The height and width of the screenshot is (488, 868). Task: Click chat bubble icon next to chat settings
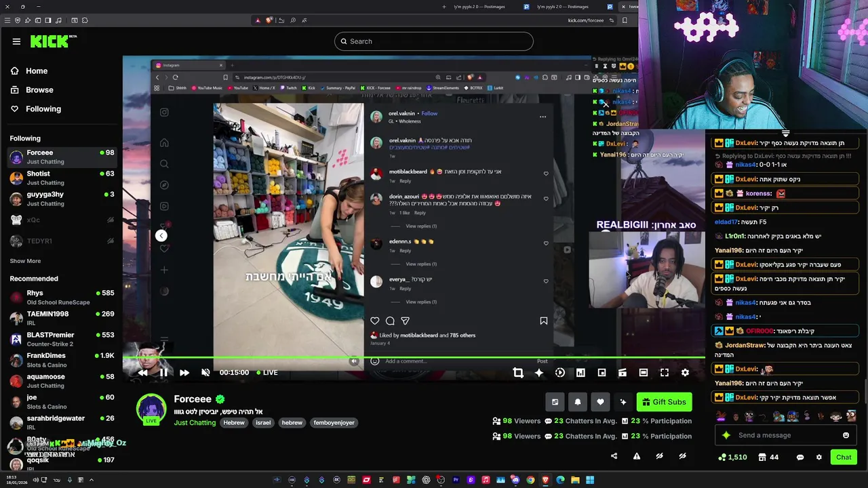click(x=800, y=457)
